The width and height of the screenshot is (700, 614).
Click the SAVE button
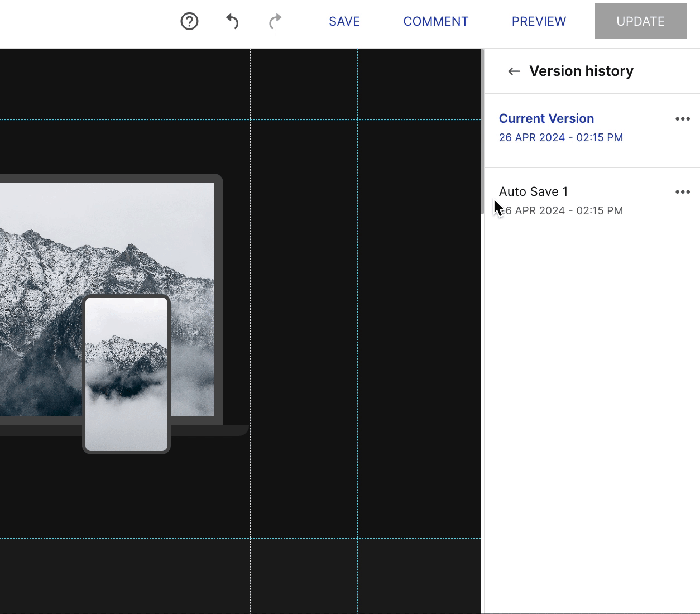point(344,21)
